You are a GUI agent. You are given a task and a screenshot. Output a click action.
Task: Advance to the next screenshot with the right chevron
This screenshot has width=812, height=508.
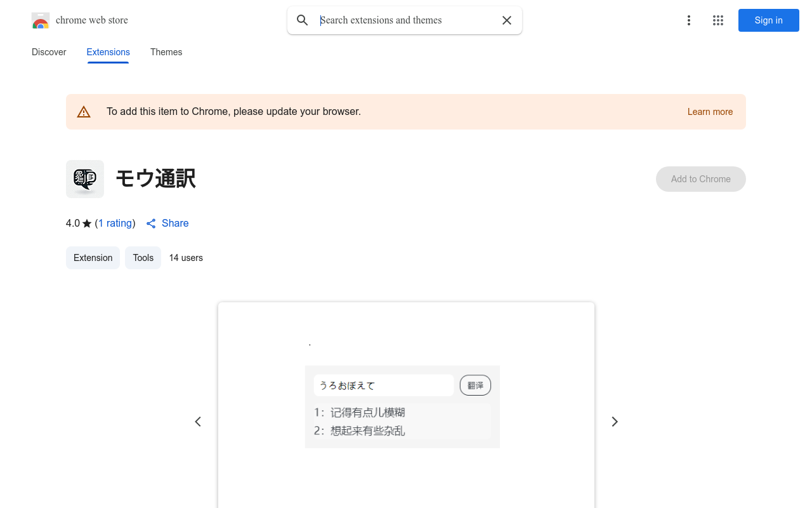coord(614,421)
